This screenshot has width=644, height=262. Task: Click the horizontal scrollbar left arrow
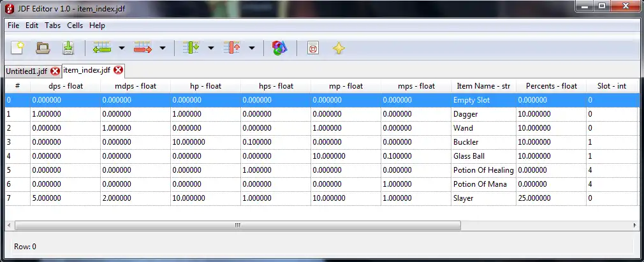tap(10, 226)
